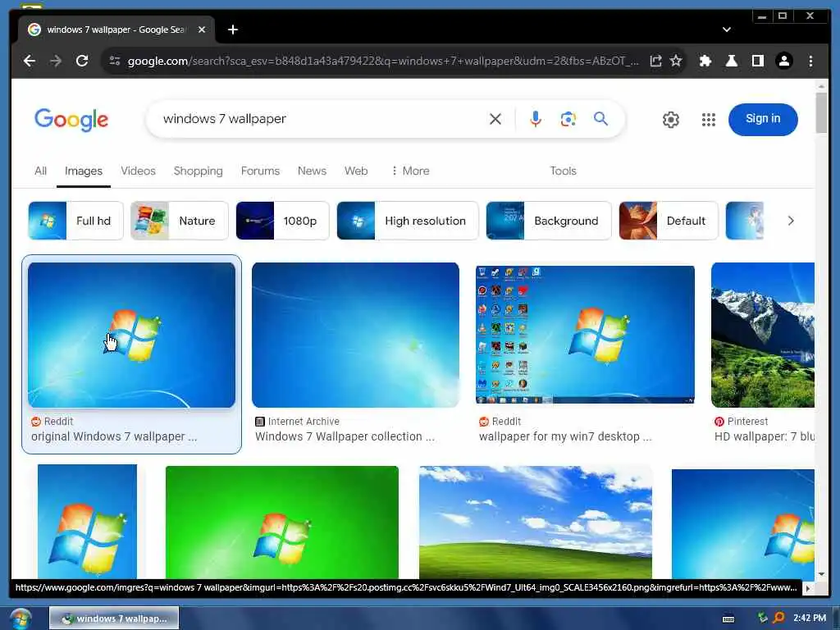840x630 pixels.
Task: Click the Sign in button
Action: (763, 120)
